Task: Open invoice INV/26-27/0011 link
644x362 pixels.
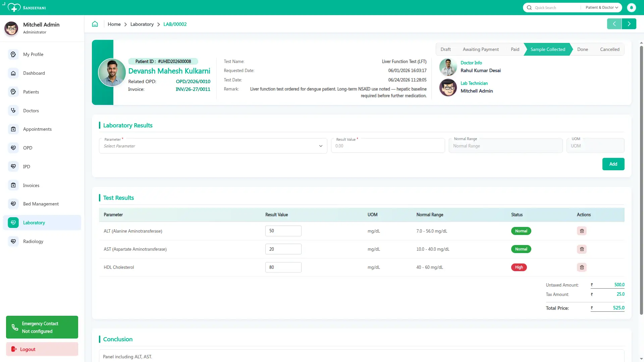Action: [193, 89]
